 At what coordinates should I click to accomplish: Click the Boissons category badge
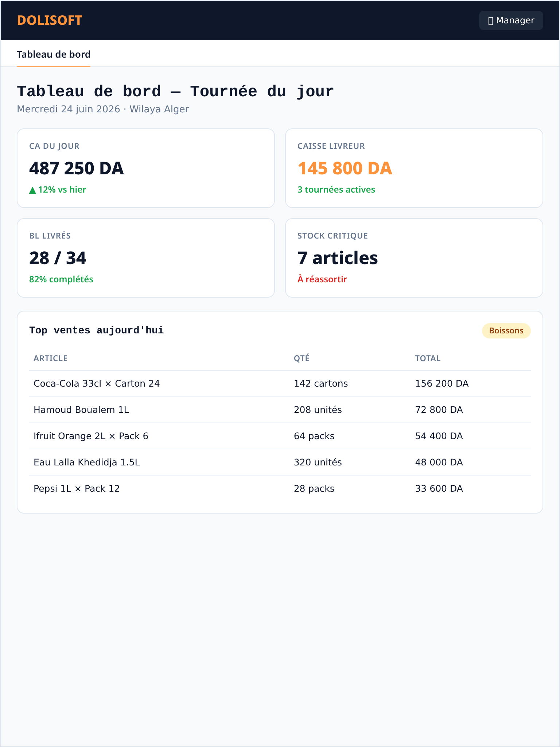pyautogui.click(x=506, y=331)
